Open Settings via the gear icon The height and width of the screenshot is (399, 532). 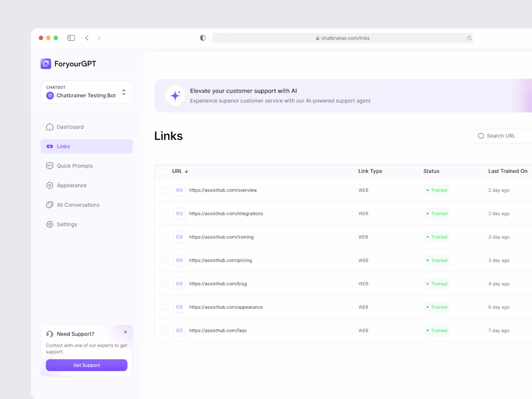tap(49, 224)
